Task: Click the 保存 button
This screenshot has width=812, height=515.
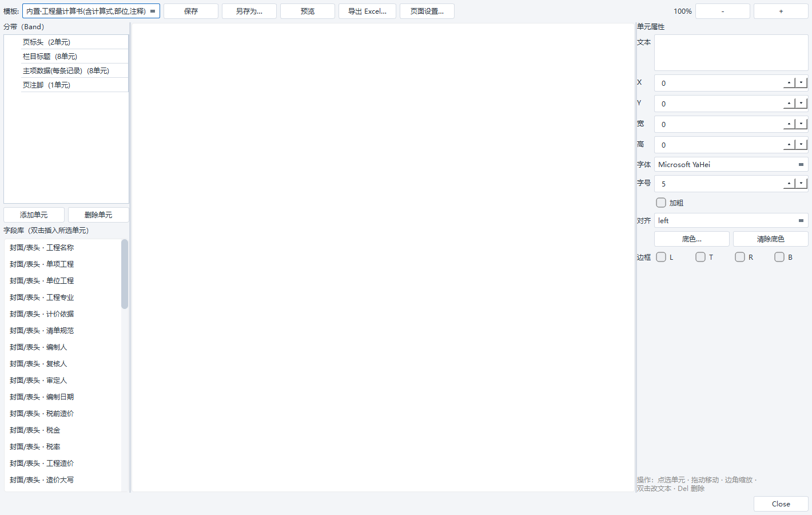Action: 191,11
